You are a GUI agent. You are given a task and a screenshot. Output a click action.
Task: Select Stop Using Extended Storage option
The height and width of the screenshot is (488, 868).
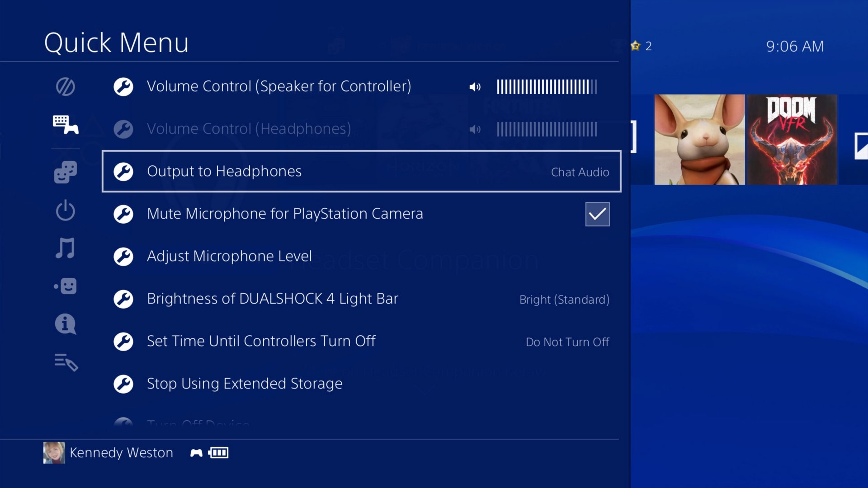245,383
